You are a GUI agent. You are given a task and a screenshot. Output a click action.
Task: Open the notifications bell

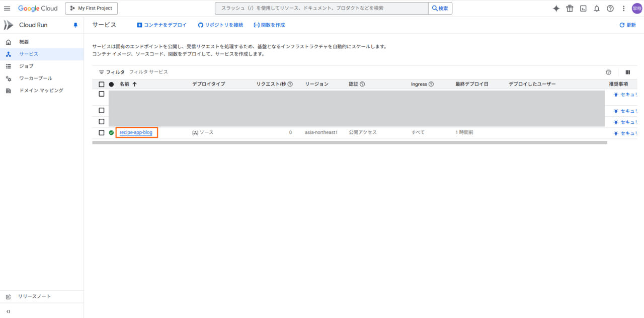[597, 9]
